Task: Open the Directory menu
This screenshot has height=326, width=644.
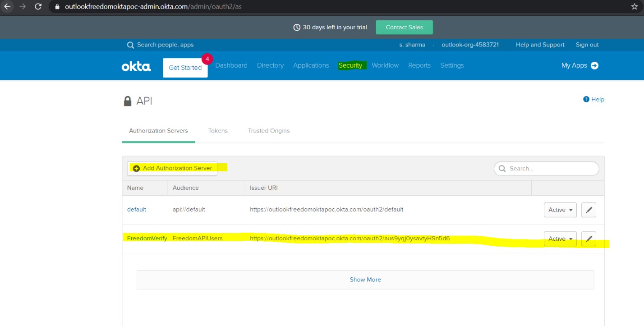Action: pyautogui.click(x=270, y=65)
